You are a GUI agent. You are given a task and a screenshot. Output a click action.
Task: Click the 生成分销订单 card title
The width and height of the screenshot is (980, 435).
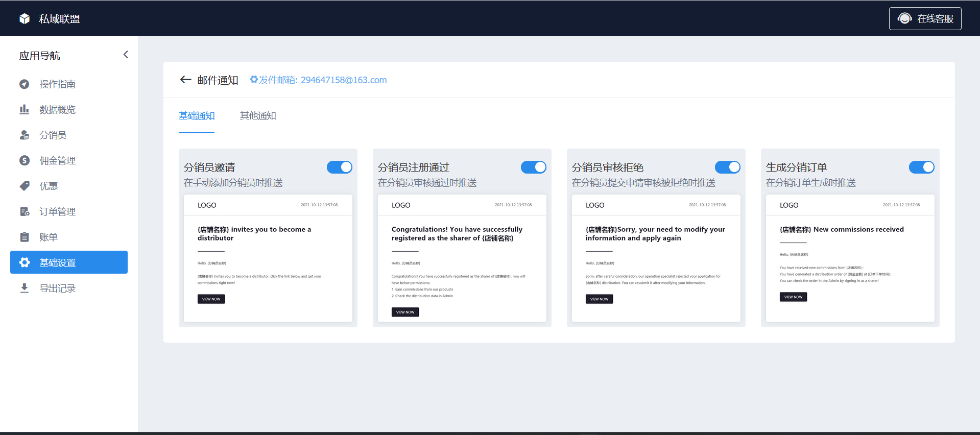point(797,167)
